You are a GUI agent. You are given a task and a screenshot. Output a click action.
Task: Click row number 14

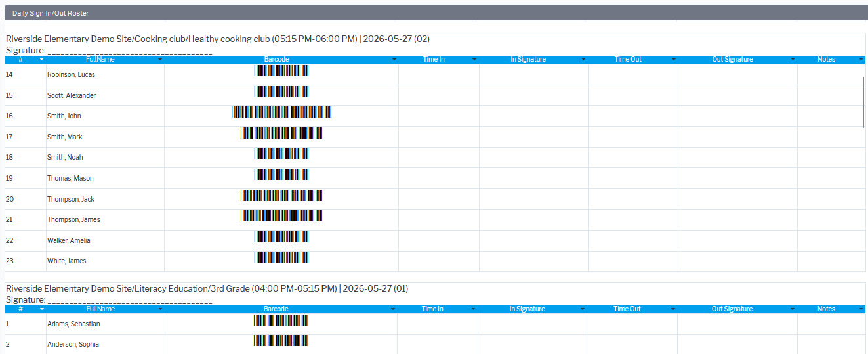pos(9,75)
